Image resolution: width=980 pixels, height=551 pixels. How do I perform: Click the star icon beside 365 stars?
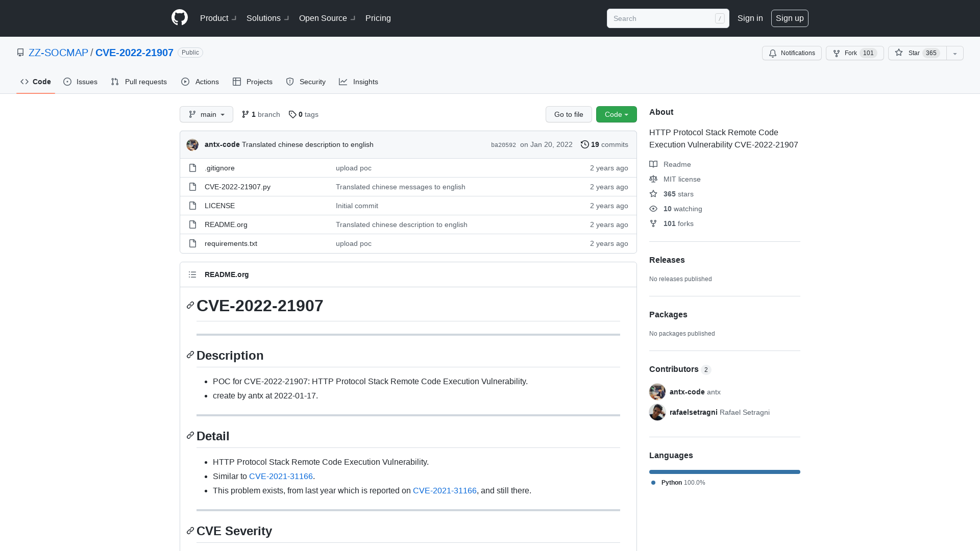click(x=653, y=194)
